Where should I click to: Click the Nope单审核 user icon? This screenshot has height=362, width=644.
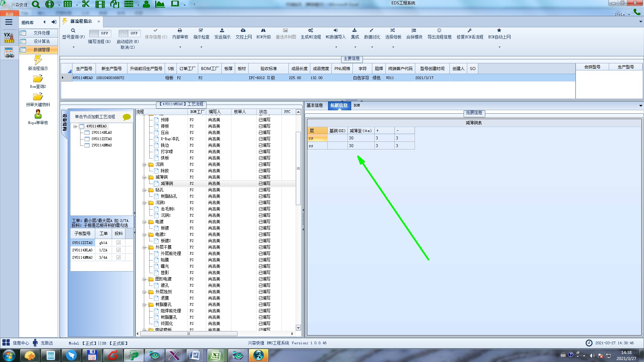pos(38,114)
